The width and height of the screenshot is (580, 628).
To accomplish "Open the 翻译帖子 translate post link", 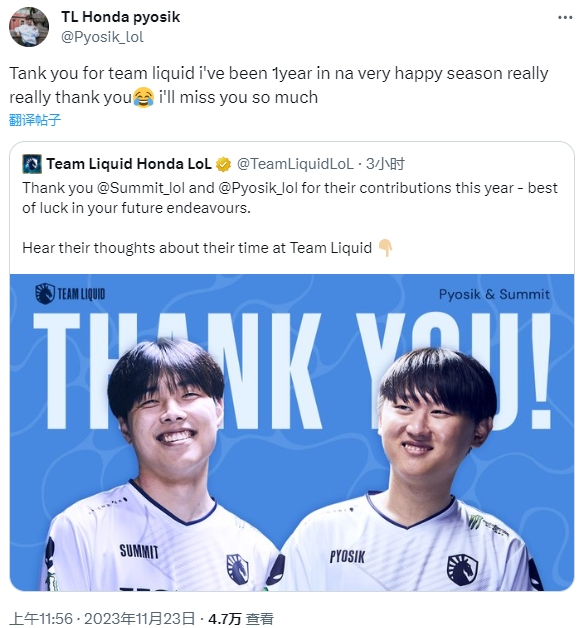I will point(35,120).
